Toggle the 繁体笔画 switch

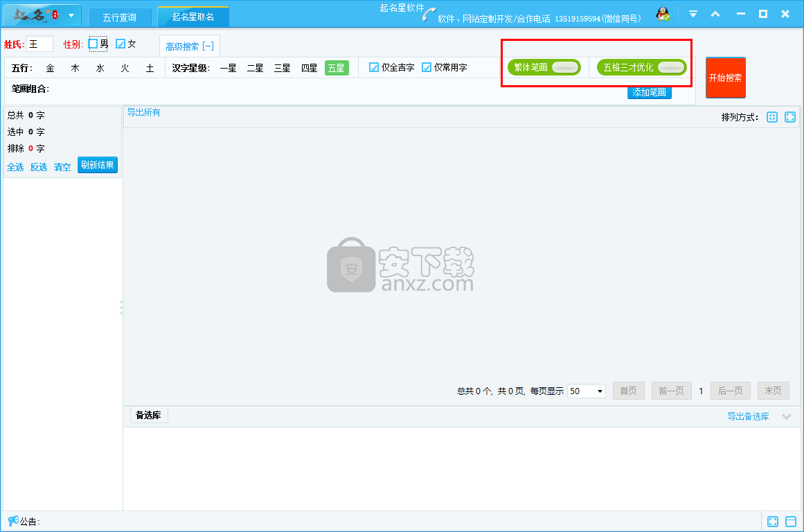[565, 67]
